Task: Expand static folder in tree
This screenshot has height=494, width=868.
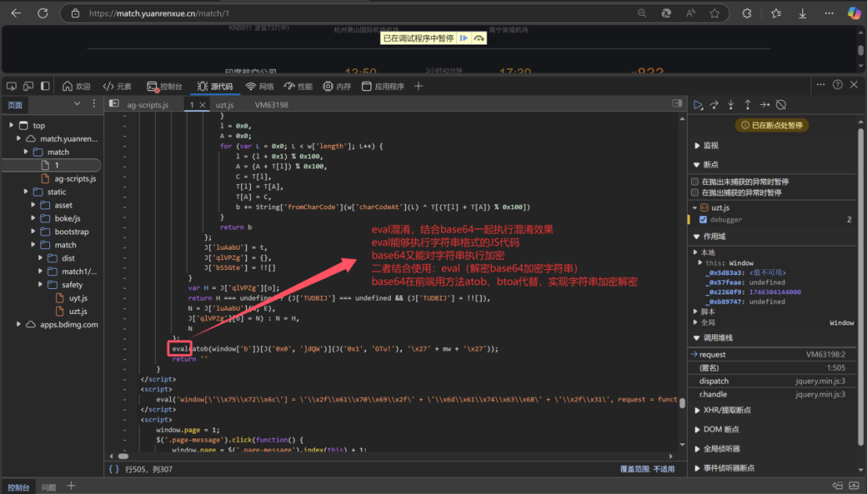Action: (x=26, y=191)
